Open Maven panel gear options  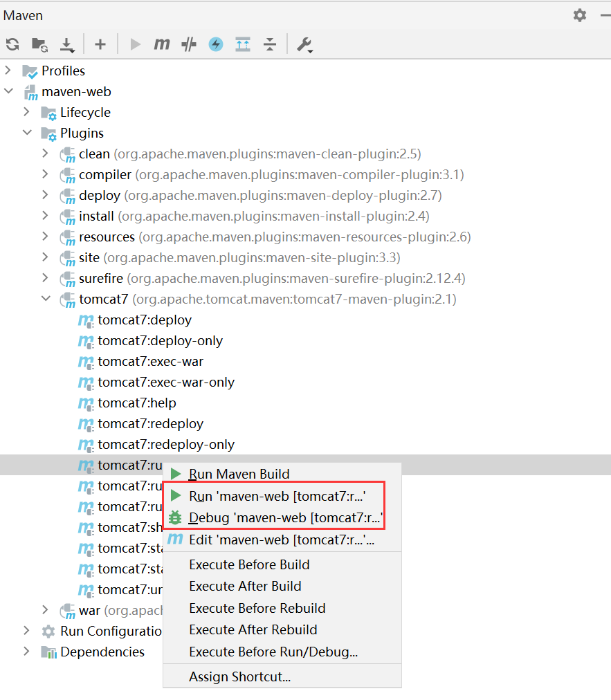(580, 15)
